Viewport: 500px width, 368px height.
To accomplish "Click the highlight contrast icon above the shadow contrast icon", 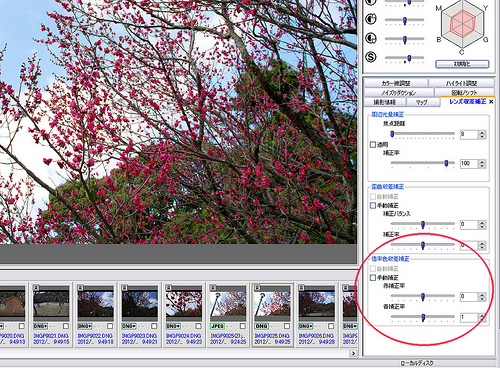I will [x=371, y=19].
